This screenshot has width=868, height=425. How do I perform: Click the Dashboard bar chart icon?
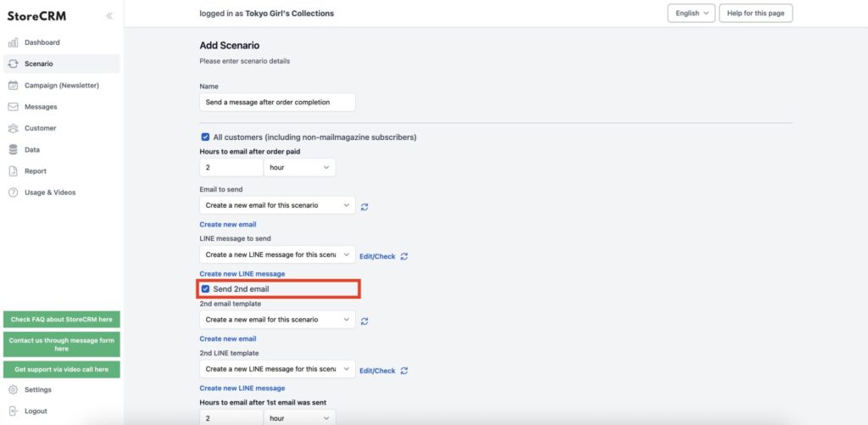tap(14, 42)
